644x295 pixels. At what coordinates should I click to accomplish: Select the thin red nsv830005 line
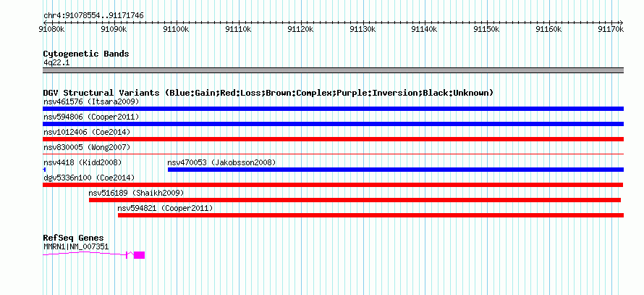333,154
